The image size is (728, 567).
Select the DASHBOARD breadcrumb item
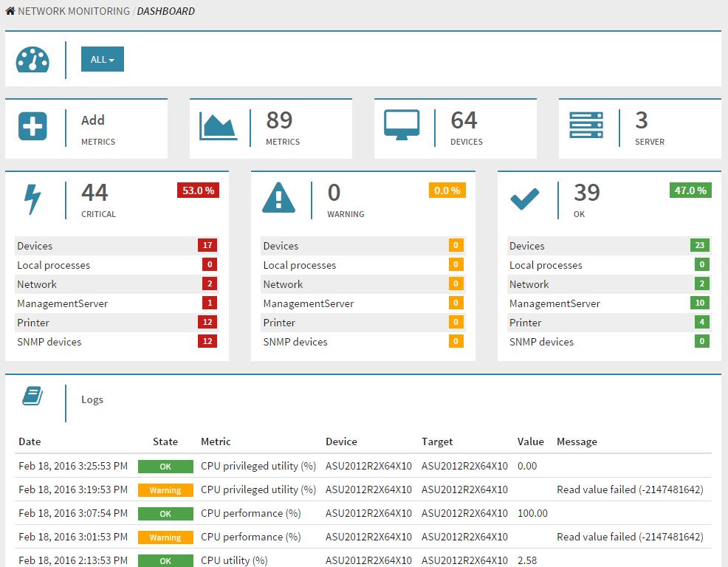click(x=165, y=11)
